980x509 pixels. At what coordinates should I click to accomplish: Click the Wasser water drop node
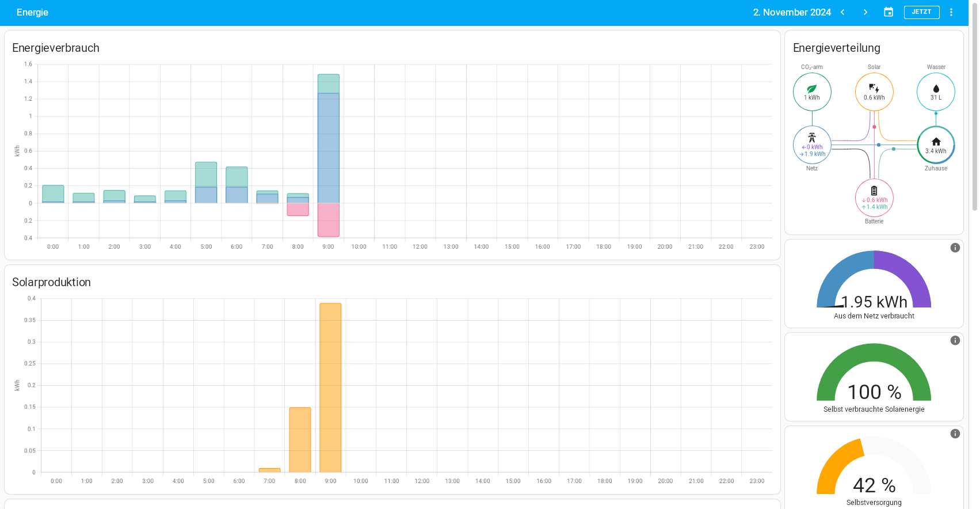point(936,92)
